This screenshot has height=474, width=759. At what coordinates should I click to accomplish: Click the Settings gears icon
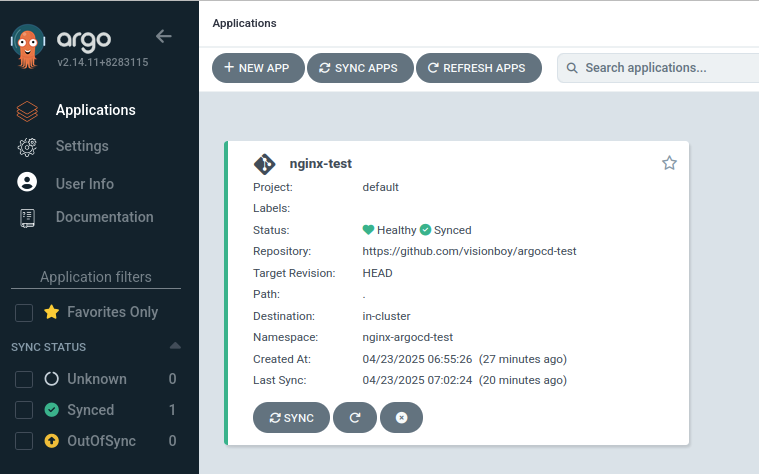coord(27,147)
